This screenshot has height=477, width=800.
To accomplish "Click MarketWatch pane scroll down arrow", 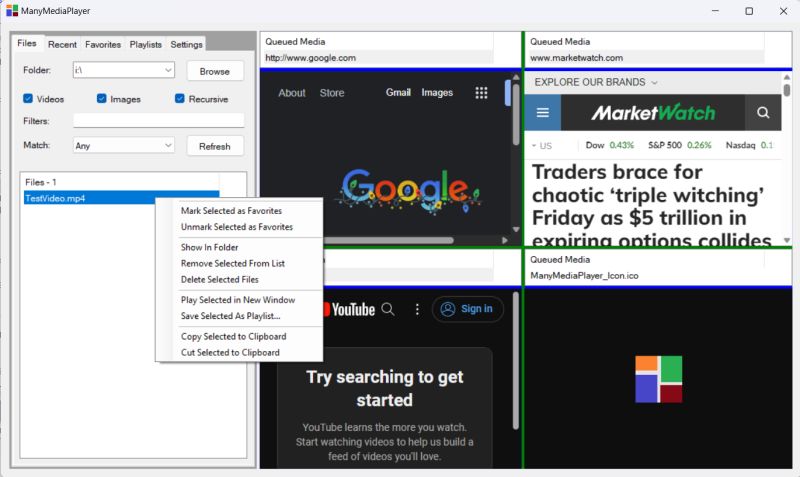I will click(787, 240).
